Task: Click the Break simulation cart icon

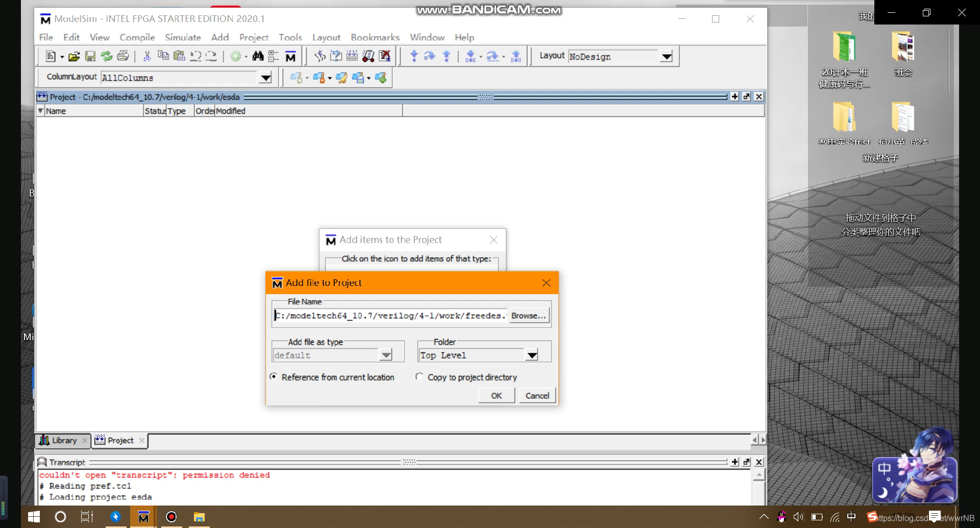Action: click(369, 56)
